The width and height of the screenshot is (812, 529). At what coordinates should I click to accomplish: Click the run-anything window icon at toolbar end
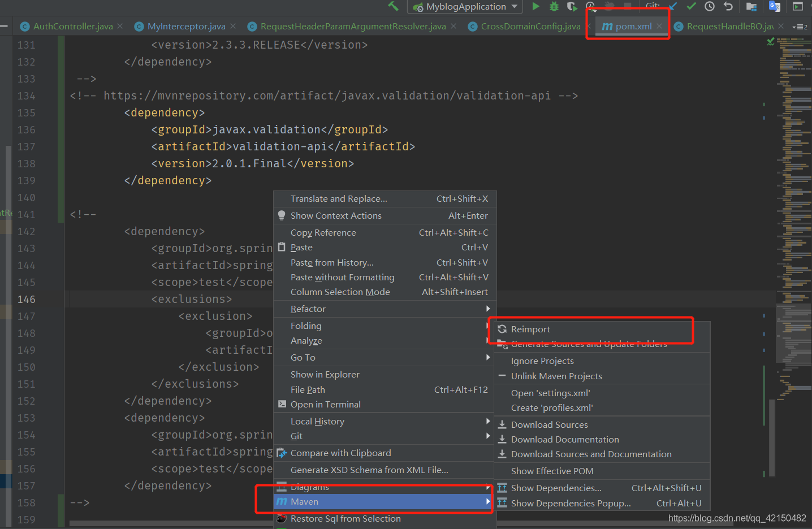798,6
